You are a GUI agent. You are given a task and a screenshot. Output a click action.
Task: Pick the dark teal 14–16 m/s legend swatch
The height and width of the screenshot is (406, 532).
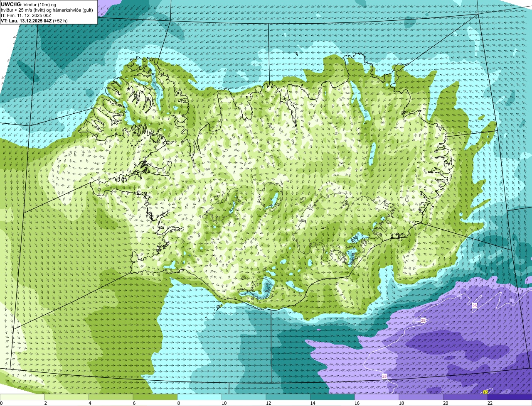[332, 397]
